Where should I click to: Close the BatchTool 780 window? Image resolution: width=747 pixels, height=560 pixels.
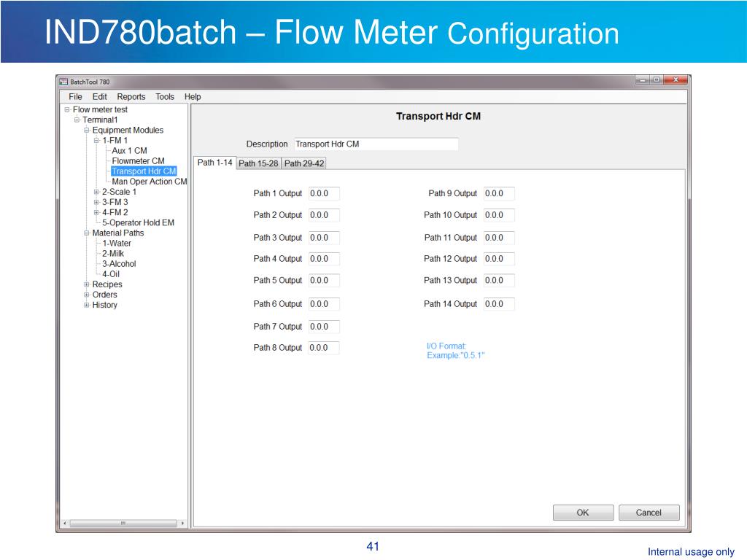point(676,80)
